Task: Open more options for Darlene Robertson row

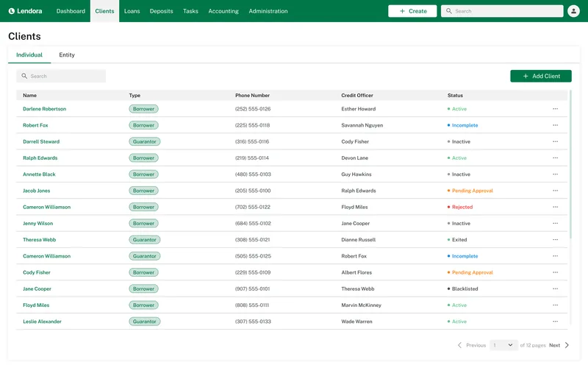Action: (555, 109)
